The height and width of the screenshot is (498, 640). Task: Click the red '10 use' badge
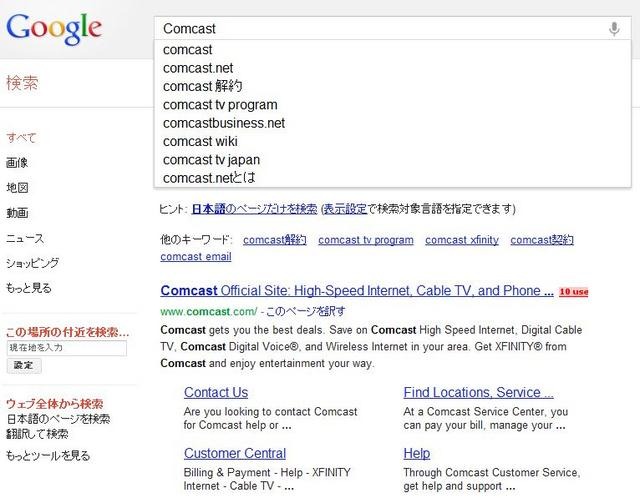(x=573, y=292)
